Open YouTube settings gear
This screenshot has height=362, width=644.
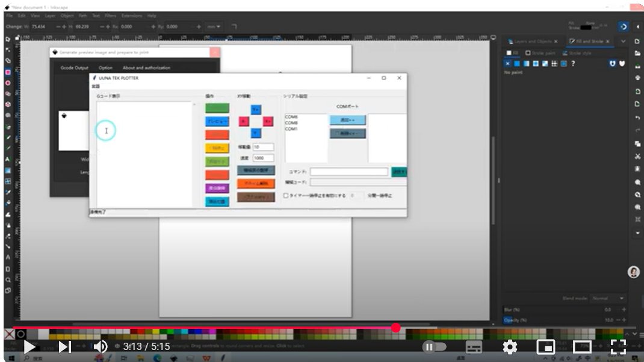point(510,347)
